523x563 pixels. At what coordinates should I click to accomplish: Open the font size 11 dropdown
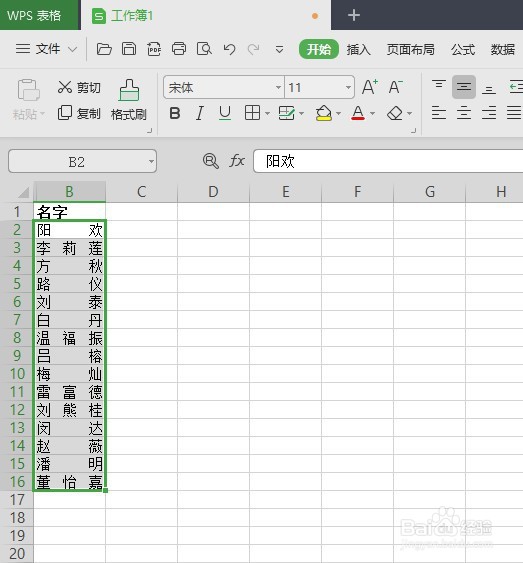tap(348, 87)
